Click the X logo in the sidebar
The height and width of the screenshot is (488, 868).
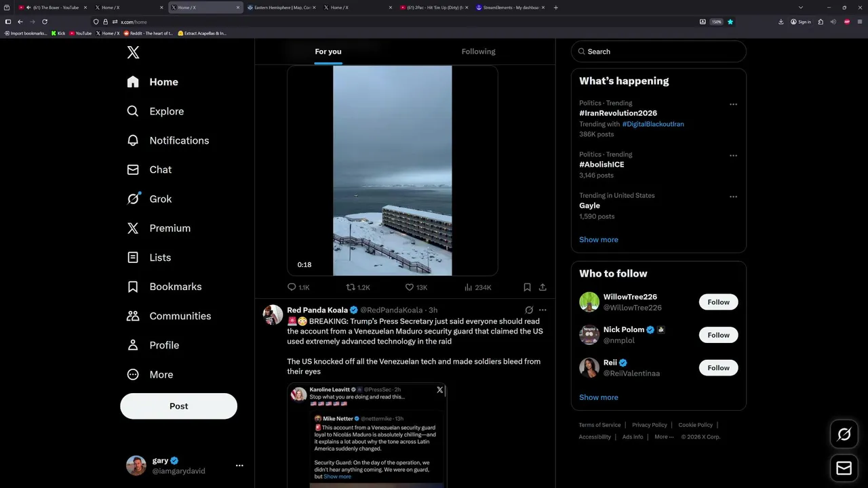pyautogui.click(x=133, y=52)
